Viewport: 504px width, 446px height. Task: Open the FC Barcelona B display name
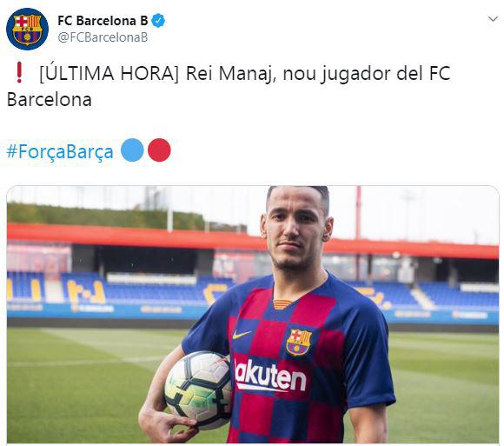(x=103, y=21)
